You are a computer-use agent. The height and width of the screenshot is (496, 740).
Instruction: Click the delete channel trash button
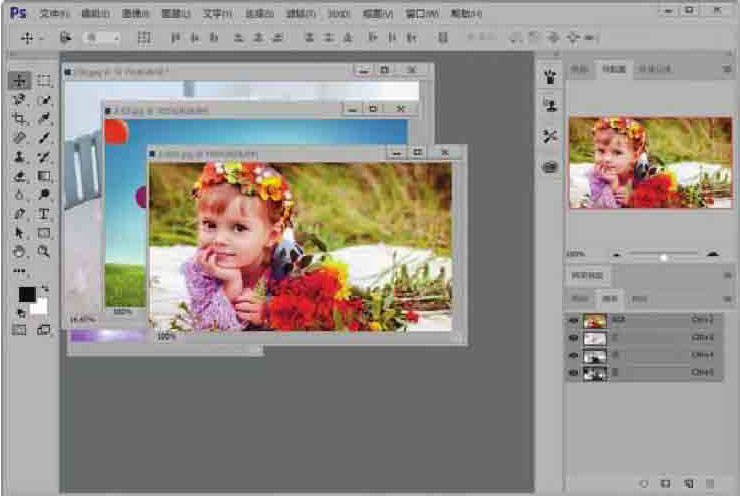point(711,483)
